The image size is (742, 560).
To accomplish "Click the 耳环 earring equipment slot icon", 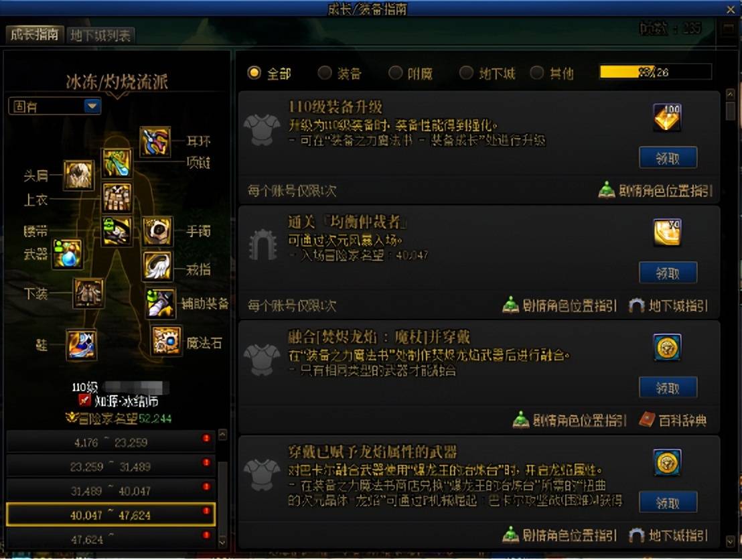I will click(155, 141).
